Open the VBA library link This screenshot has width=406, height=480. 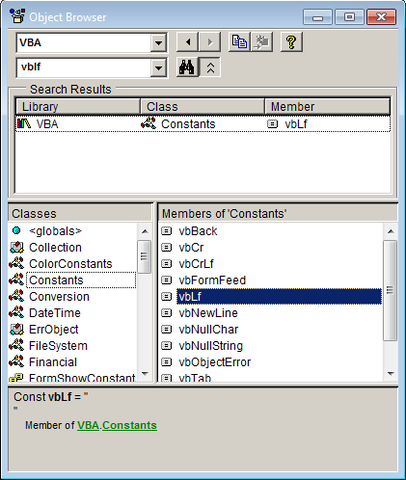point(88,425)
